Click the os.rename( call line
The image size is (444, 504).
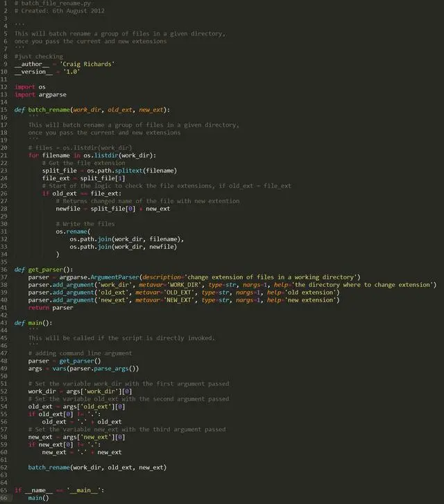74,232
